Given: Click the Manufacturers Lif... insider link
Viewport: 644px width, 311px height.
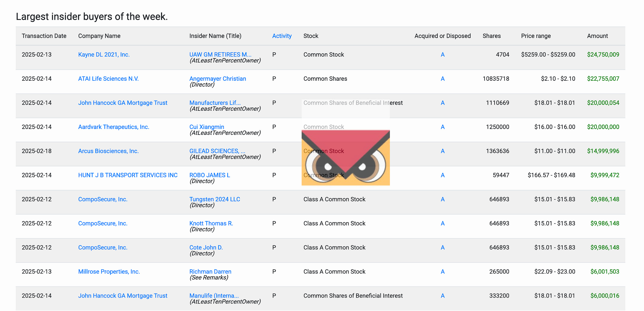Looking at the screenshot, I should click(x=215, y=103).
